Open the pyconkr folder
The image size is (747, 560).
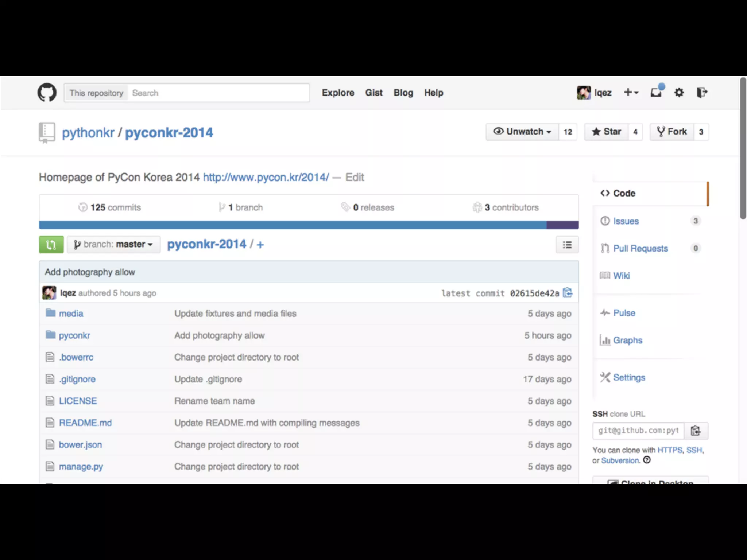point(74,335)
